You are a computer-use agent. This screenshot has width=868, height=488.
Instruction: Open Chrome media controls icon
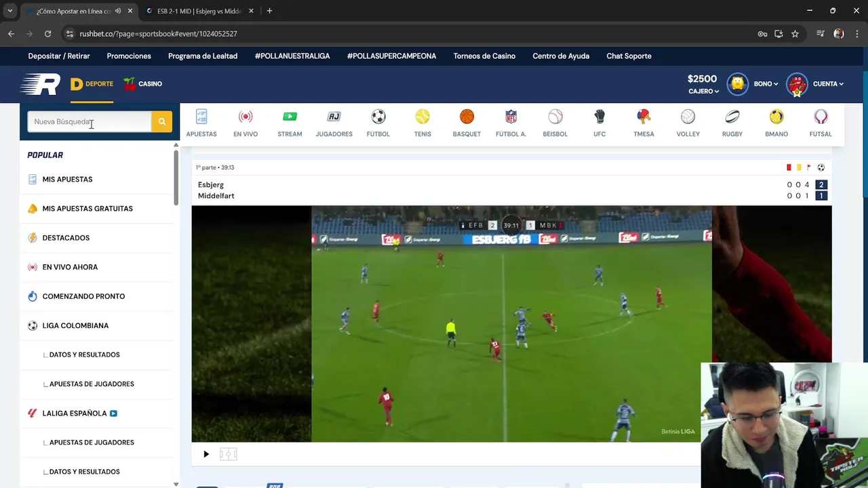point(821,34)
